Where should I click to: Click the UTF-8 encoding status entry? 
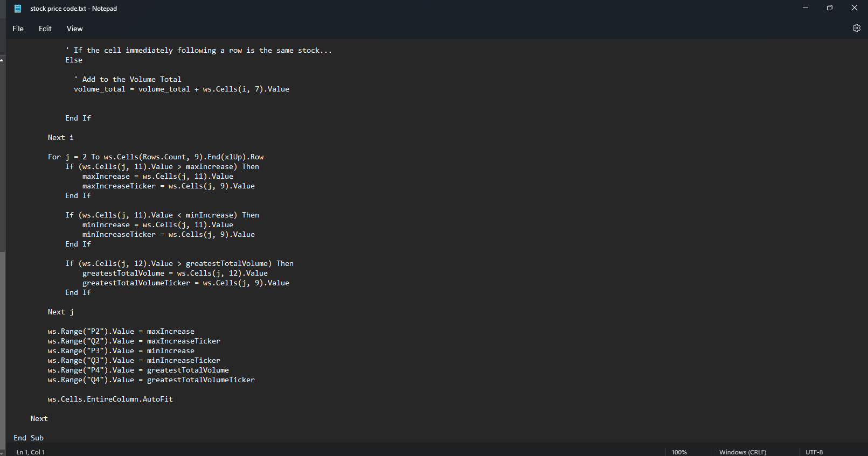coord(814,452)
